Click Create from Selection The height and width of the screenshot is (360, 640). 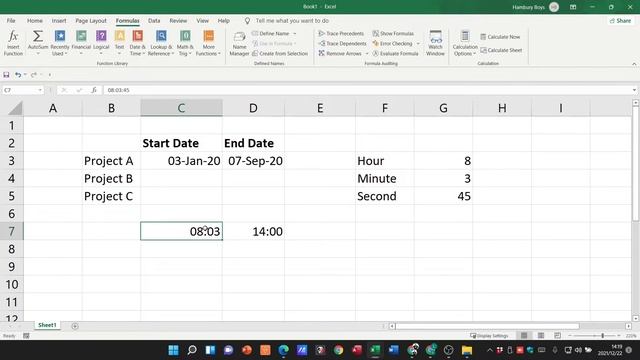(x=280, y=53)
